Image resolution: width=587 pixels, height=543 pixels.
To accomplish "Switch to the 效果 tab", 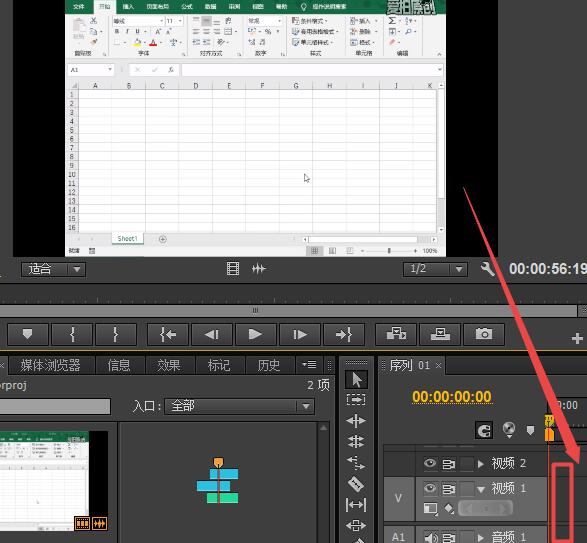I will 169,365.
